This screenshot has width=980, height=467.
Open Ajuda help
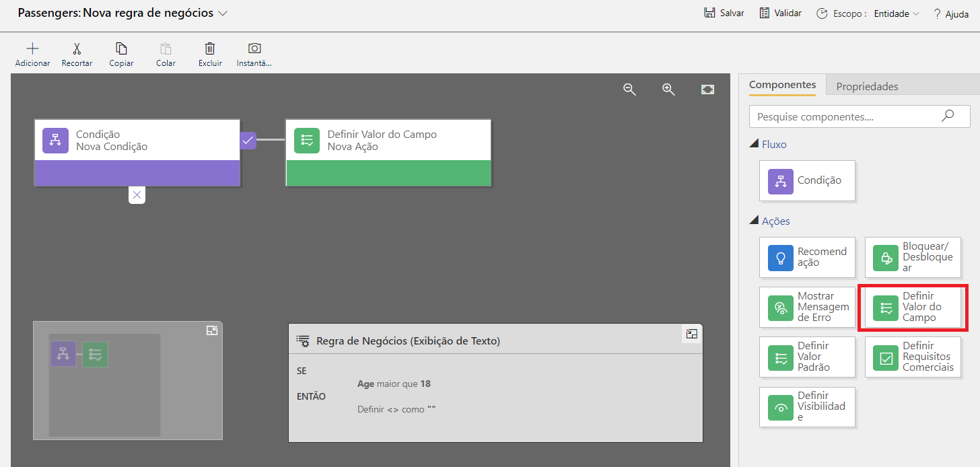coord(951,13)
